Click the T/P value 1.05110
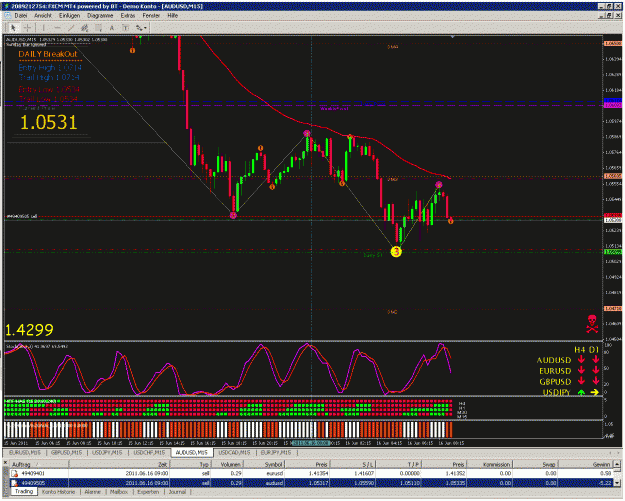The height and width of the screenshot is (501, 625). pos(408,483)
